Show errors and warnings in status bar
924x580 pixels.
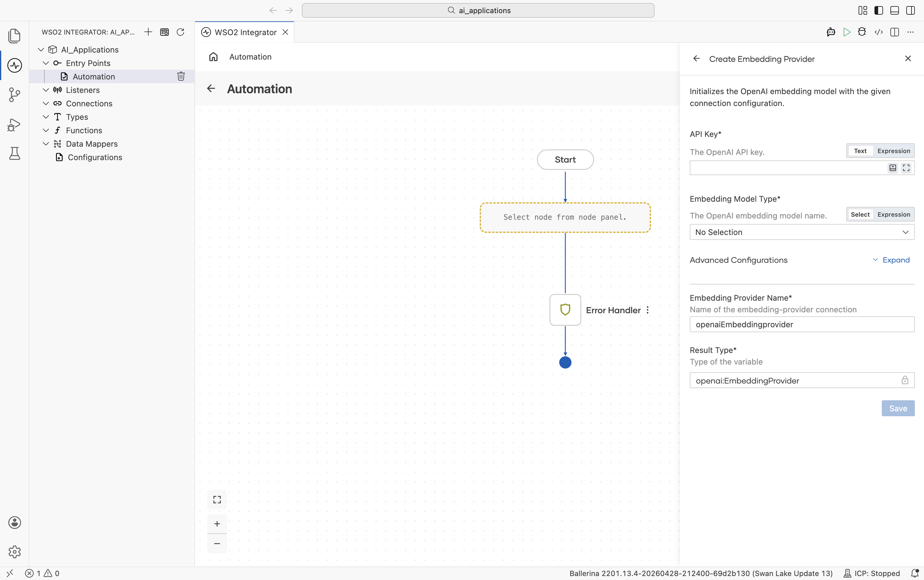tap(42, 573)
